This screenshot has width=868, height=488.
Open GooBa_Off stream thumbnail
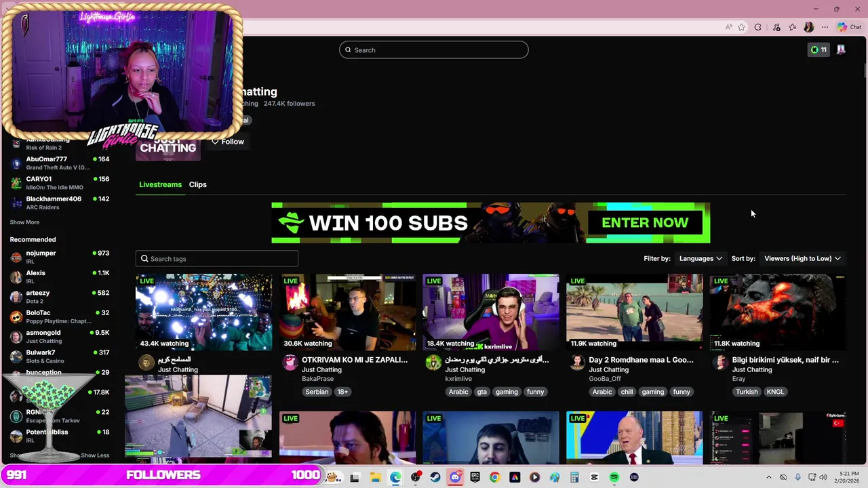pyautogui.click(x=634, y=312)
